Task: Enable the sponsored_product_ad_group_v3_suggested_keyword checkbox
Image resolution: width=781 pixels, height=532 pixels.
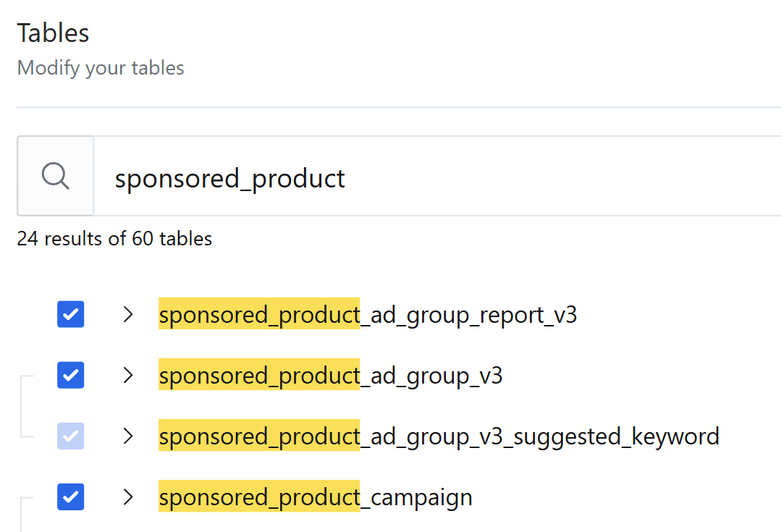Action: (x=70, y=436)
